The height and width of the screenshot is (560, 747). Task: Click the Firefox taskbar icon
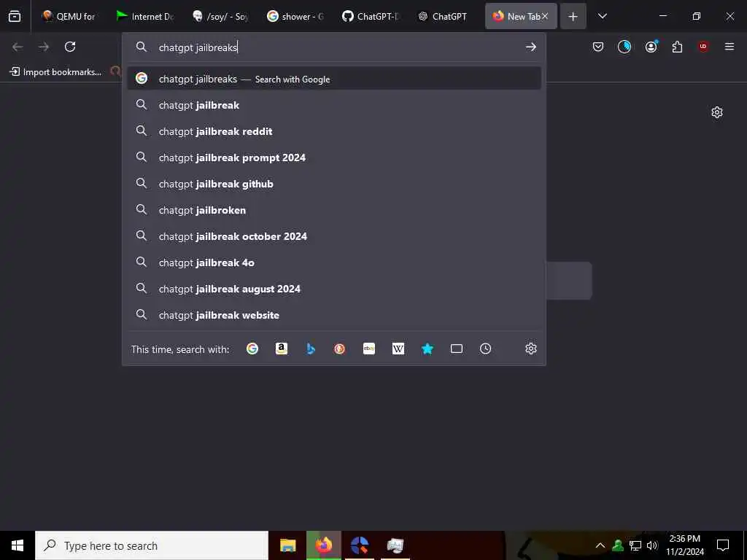click(324, 545)
